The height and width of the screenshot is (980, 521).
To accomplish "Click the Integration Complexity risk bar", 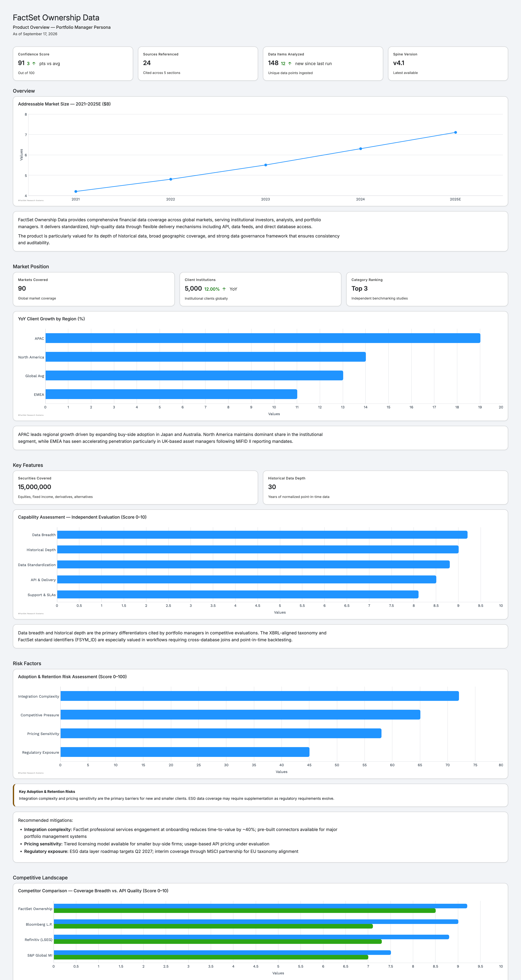I will (x=260, y=696).
